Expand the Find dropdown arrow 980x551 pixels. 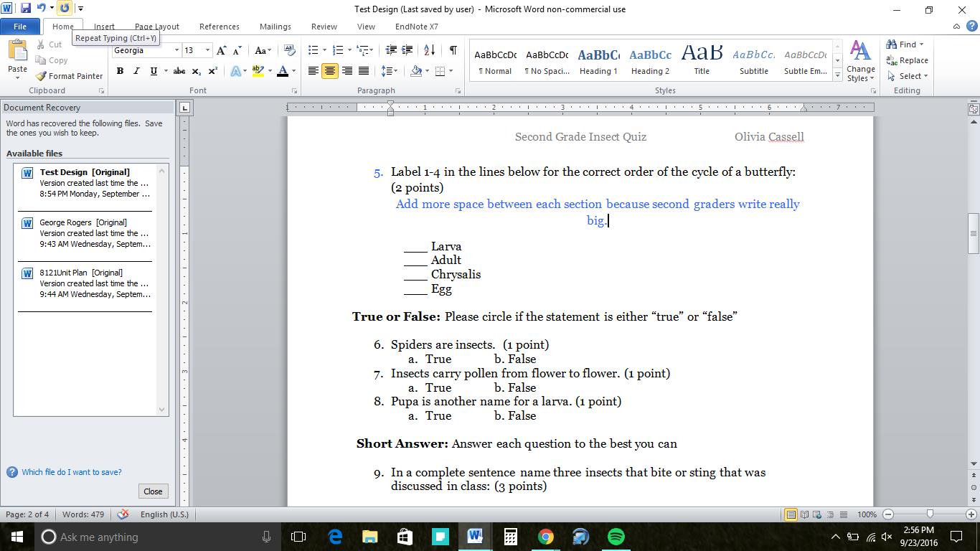click(922, 44)
